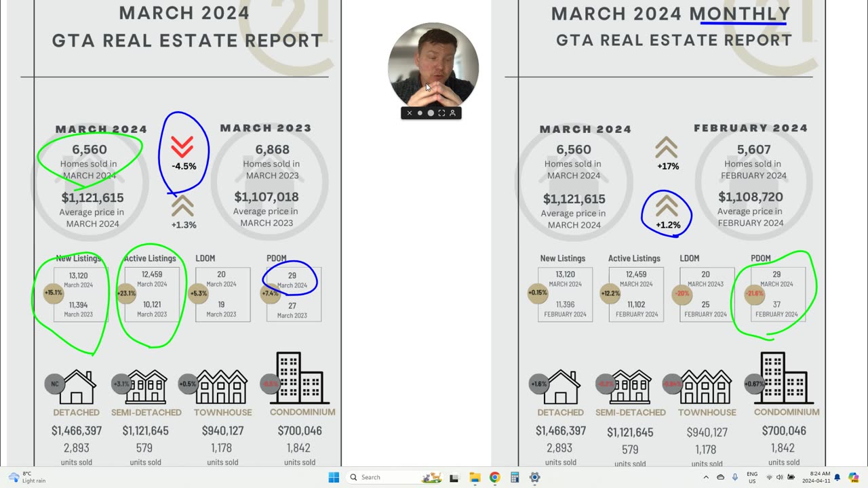Open Task View from the taskbar

[x=454, y=477]
